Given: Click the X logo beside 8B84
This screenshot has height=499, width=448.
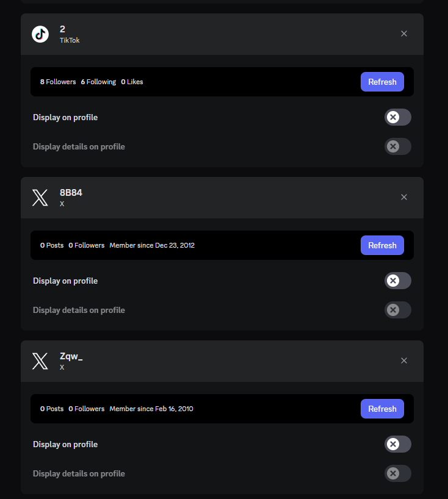Looking at the screenshot, I should click(40, 198).
